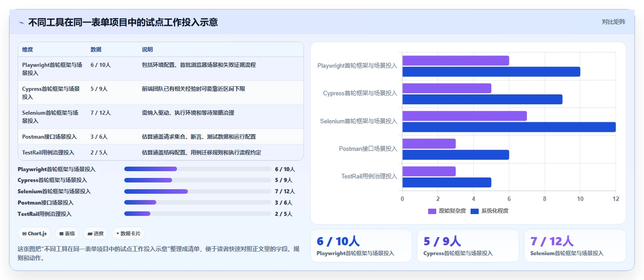Click description '前端团队已有相关经验时可能靠近区间下限'
This screenshot has height=280, width=644.
[193, 89]
